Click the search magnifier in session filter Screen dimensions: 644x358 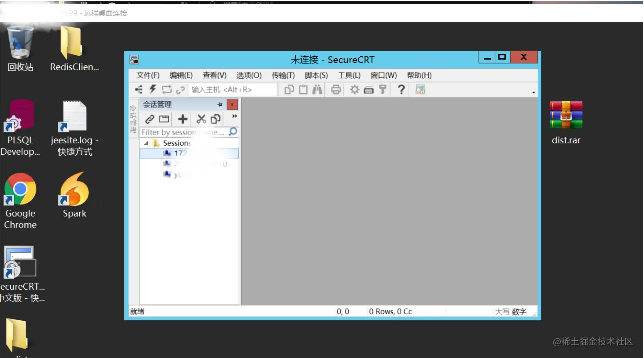point(233,132)
